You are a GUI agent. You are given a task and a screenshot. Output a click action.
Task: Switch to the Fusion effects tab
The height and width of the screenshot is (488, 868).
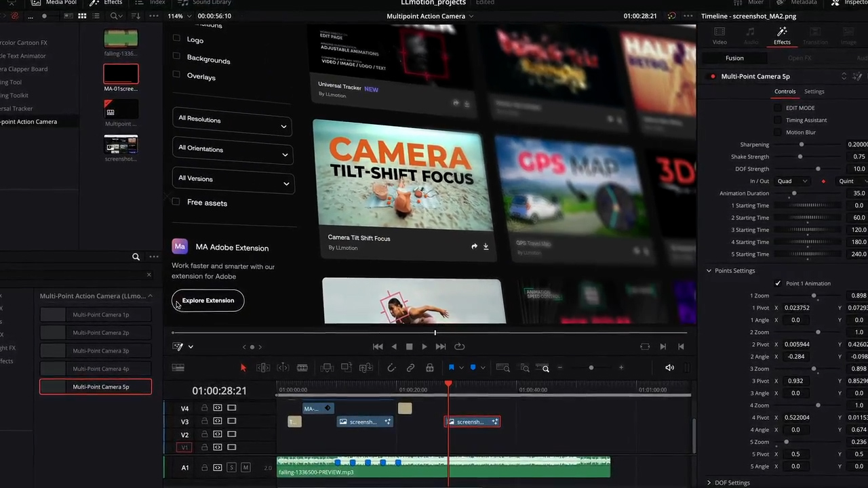[734, 58]
